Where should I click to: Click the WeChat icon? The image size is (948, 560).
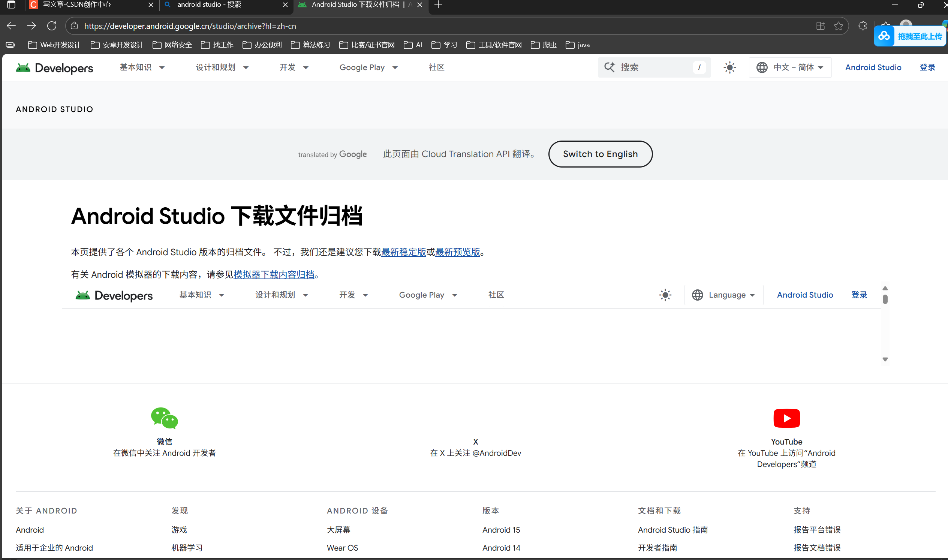[164, 418]
